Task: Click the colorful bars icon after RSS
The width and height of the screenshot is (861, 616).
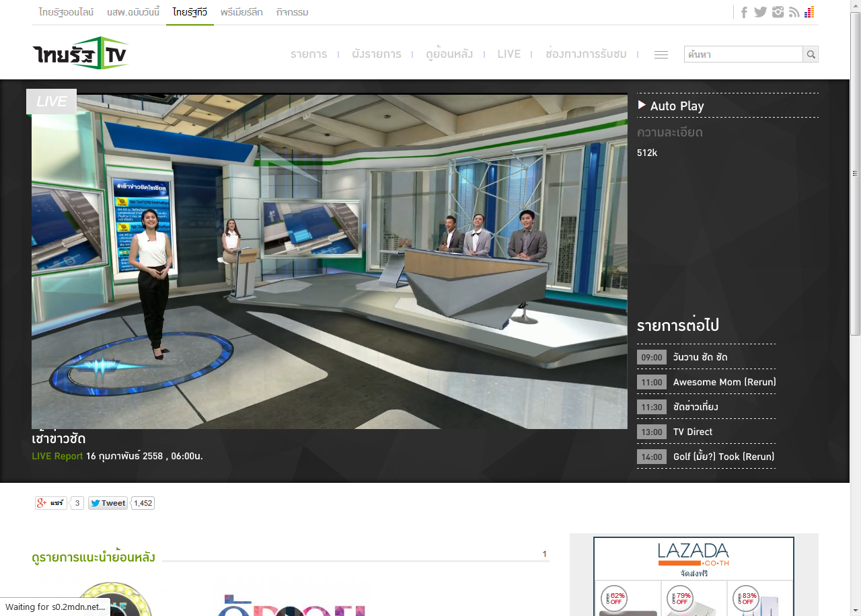Action: click(x=809, y=12)
